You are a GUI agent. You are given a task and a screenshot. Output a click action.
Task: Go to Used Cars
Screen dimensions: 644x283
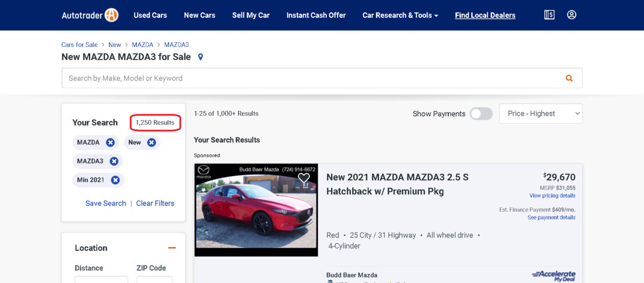click(150, 15)
